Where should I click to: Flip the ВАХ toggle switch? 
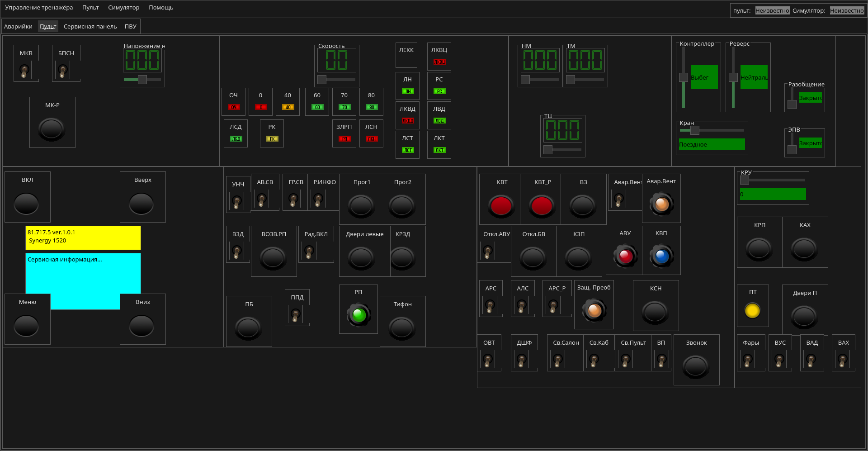click(x=842, y=360)
